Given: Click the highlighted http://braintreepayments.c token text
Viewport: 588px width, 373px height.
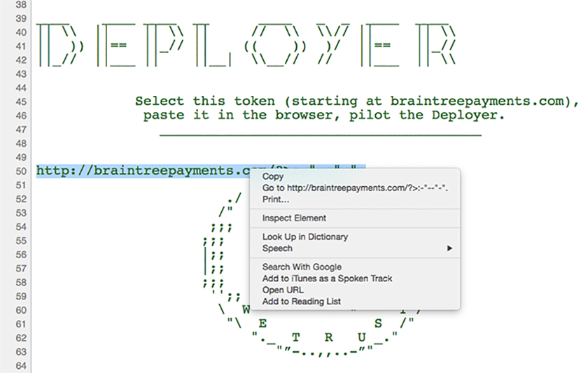Looking at the screenshot, I should pyautogui.click(x=143, y=171).
